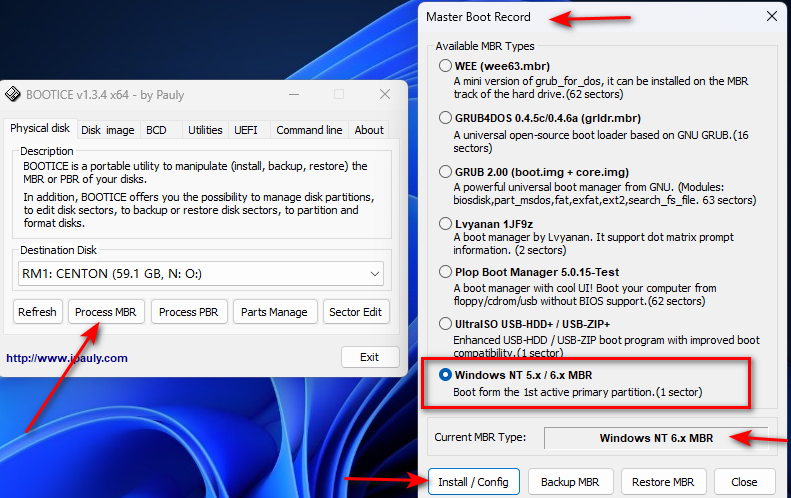Select GRUB 2.00 (boot.img + core.img)
The height and width of the screenshot is (498, 791).
445,172
